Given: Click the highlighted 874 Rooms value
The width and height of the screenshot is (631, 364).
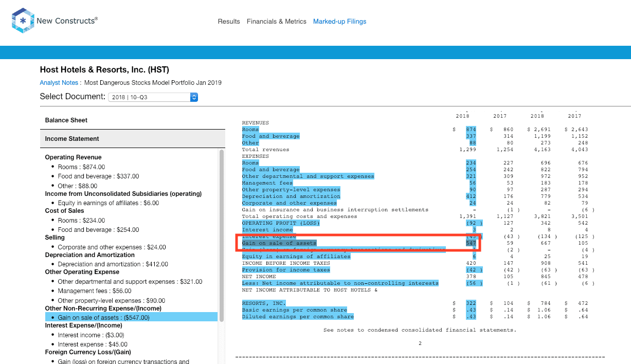Looking at the screenshot, I should point(471,130).
